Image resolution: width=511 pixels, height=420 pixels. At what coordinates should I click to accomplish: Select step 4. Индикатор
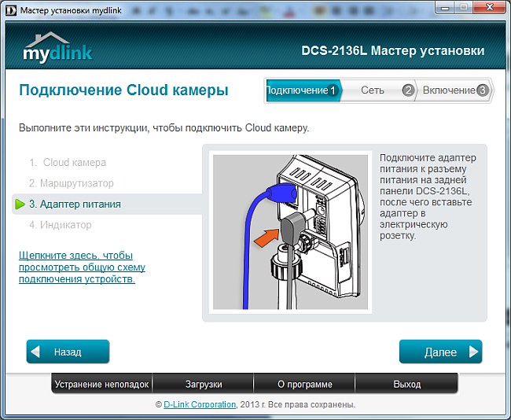pos(61,225)
